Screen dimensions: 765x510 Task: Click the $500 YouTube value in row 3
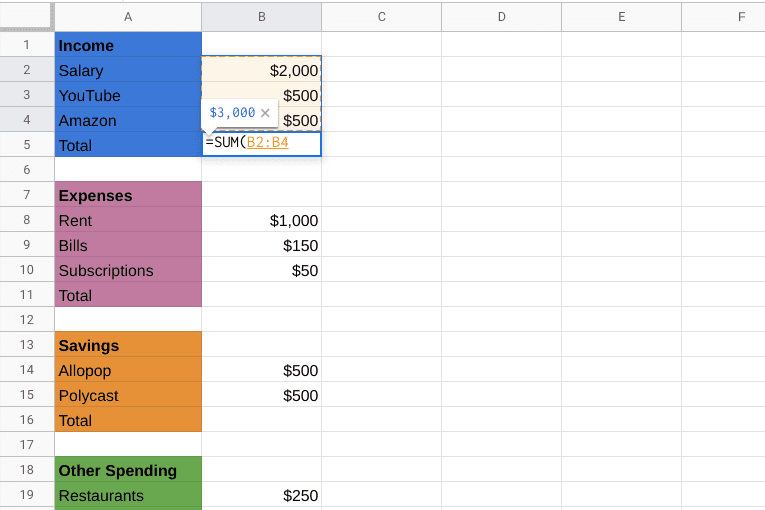(x=300, y=95)
